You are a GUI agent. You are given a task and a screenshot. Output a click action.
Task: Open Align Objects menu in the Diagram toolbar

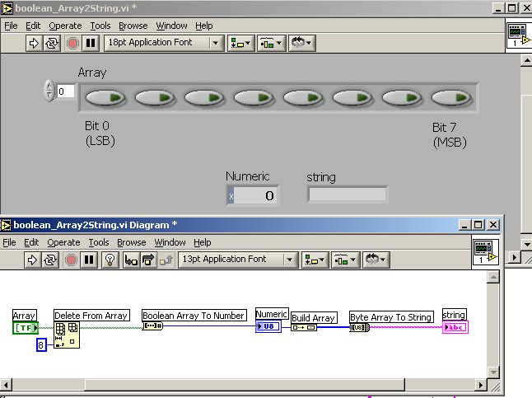pos(315,260)
